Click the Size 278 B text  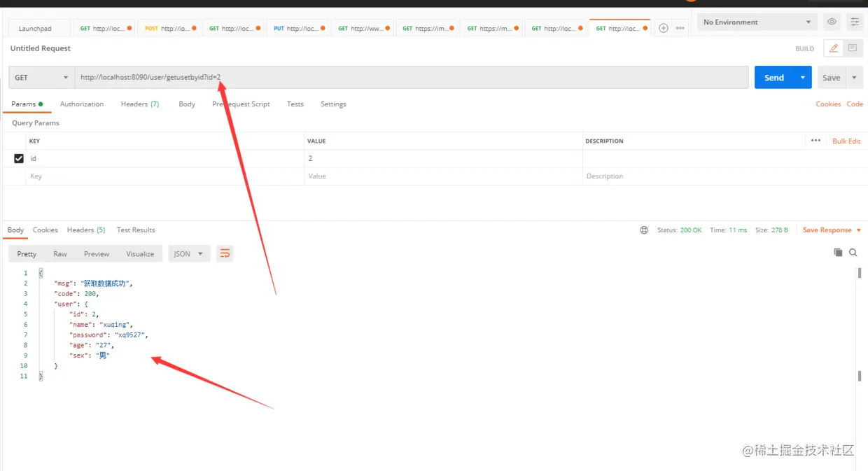pyautogui.click(x=771, y=230)
